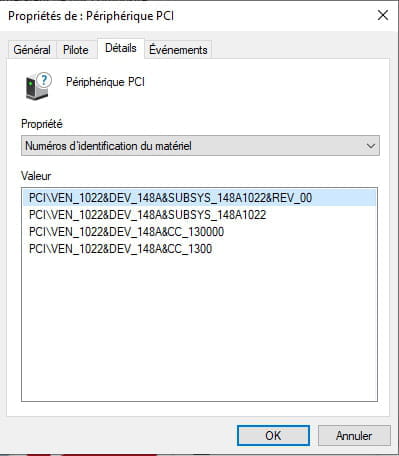Click the OK button

273,435
